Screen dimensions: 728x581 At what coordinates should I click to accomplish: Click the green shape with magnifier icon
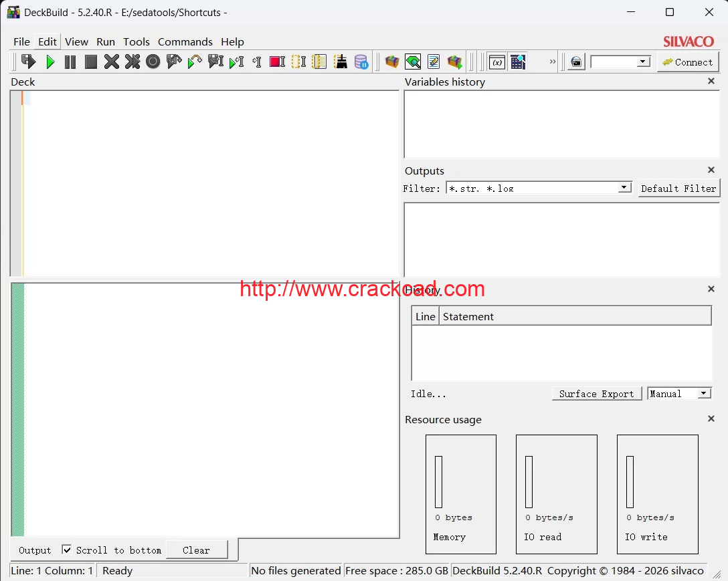pyautogui.click(x=413, y=62)
